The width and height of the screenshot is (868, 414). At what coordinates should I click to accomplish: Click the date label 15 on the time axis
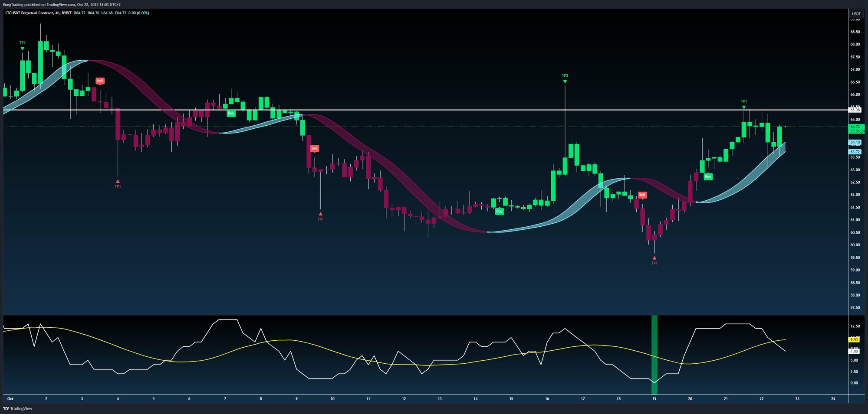(x=511, y=399)
